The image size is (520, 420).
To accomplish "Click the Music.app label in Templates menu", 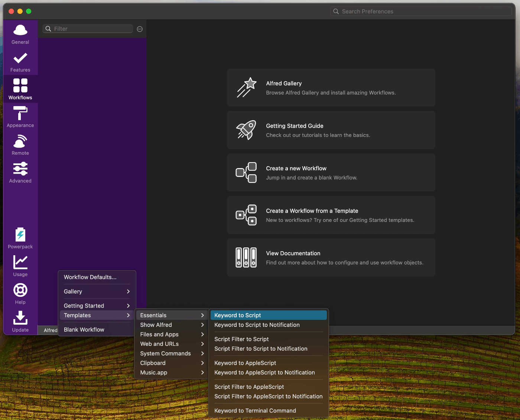I will coord(154,373).
